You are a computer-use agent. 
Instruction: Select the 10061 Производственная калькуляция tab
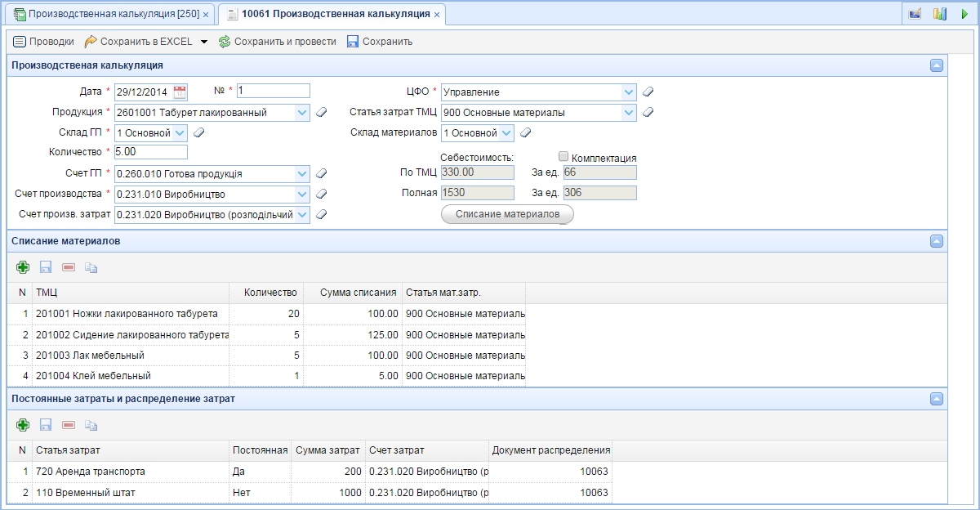click(x=331, y=15)
